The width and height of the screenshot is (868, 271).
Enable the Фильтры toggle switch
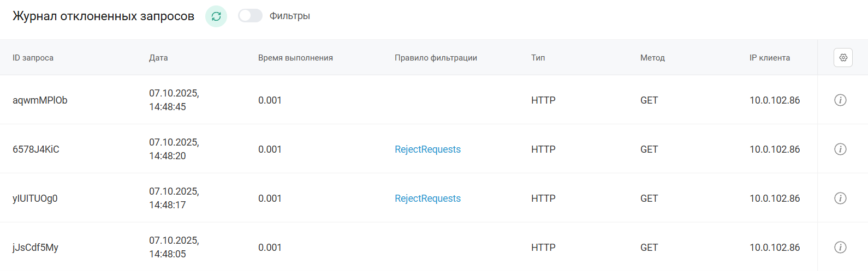(x=251, y=16)
